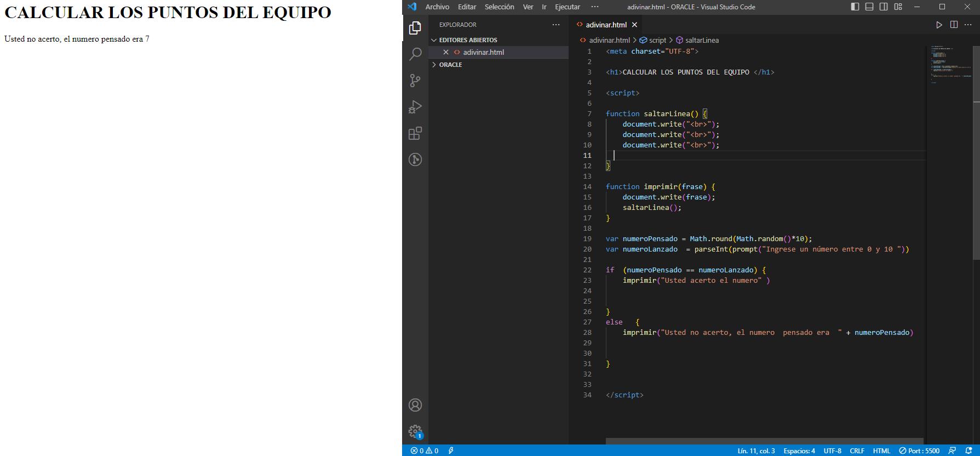This screenshot has width=980, height=456.
Task: Open the additional menus ellipsis in menu bar
Action: coord(595,7)
